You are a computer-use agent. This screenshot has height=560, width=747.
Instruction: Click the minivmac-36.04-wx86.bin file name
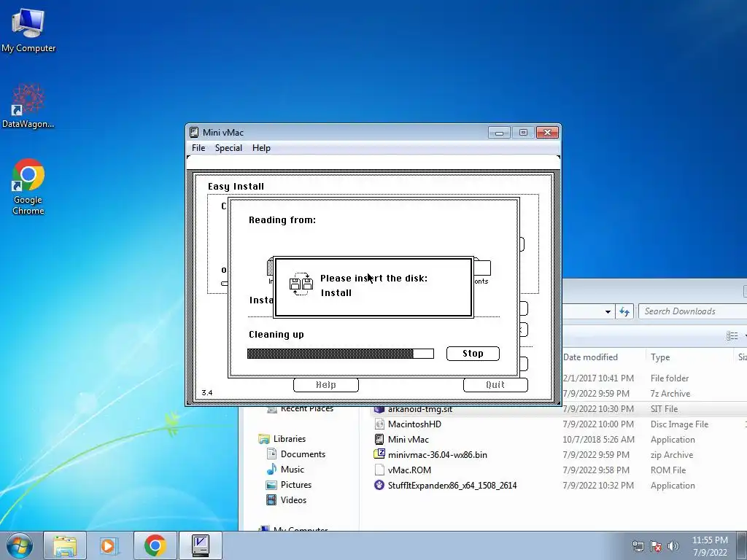click(438, 455)
